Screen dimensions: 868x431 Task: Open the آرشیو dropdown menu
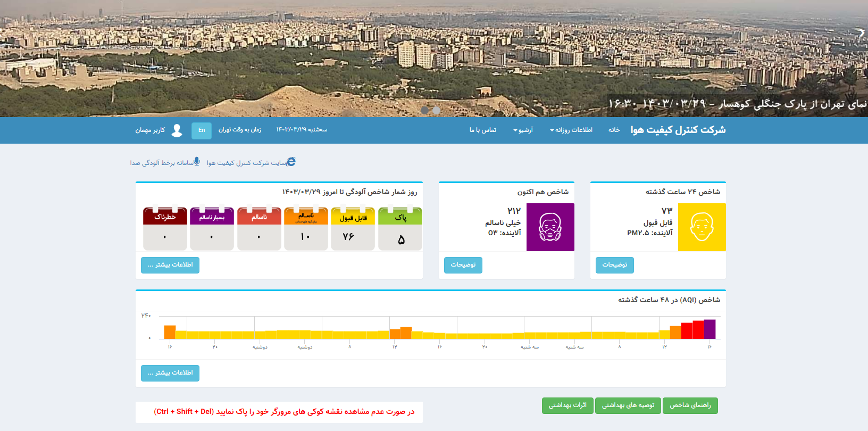coord(523,130)
